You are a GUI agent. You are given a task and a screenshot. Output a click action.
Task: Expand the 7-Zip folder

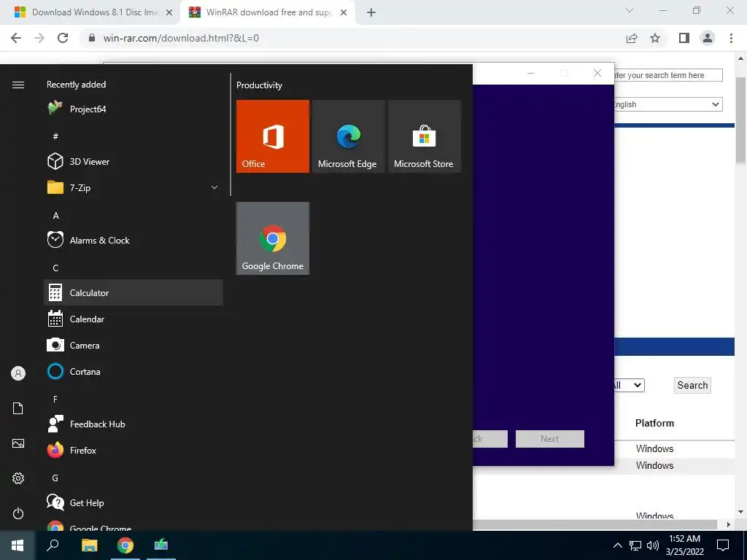[x=133, y=187]
